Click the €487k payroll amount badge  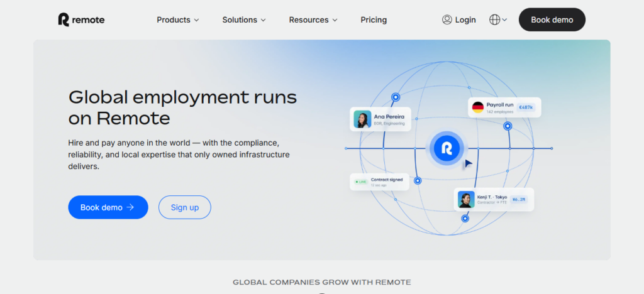click(526, 107)
